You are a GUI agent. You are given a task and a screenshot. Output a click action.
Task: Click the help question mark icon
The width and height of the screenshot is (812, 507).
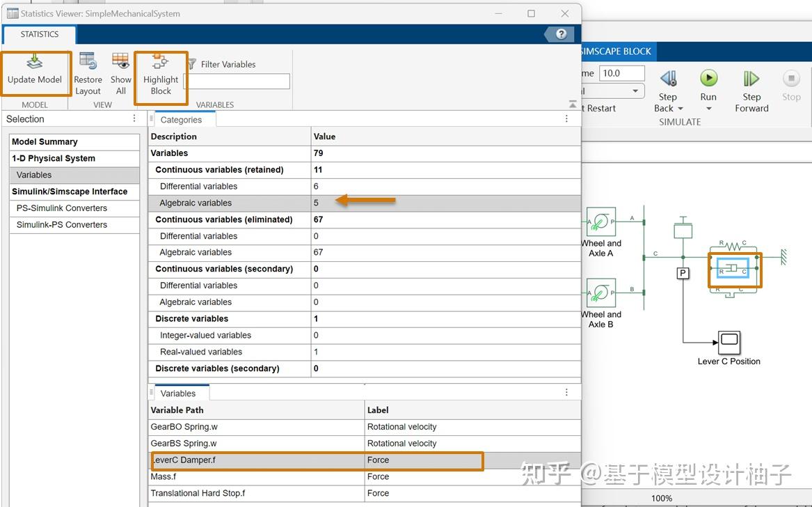[559, 33]
